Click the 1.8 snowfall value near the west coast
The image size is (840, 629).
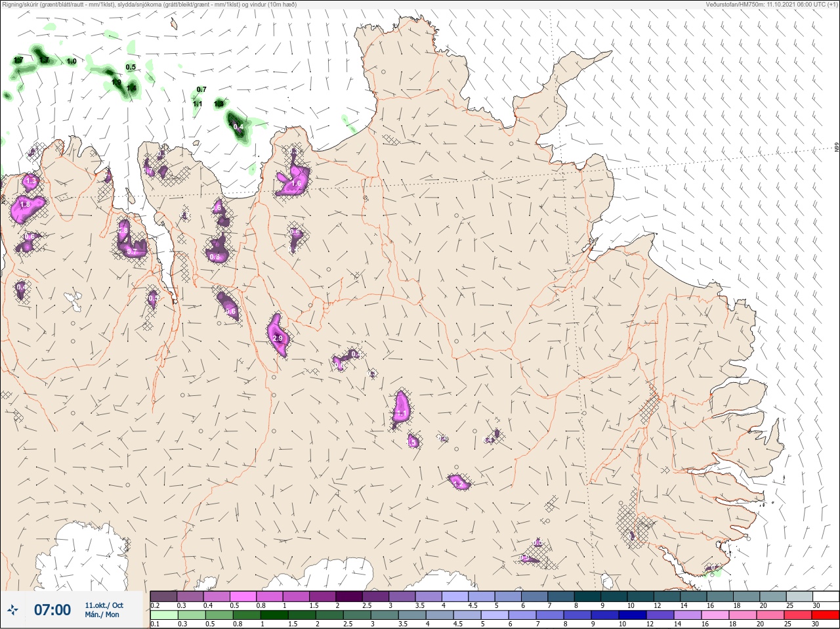tap(25, 205)
